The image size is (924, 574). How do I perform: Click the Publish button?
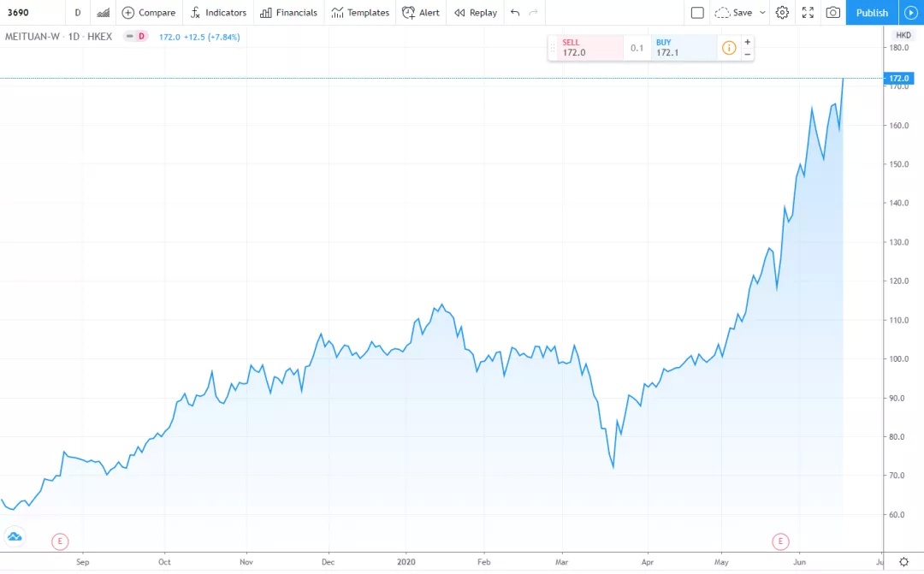pyautogui.click(x=872, y=12)
